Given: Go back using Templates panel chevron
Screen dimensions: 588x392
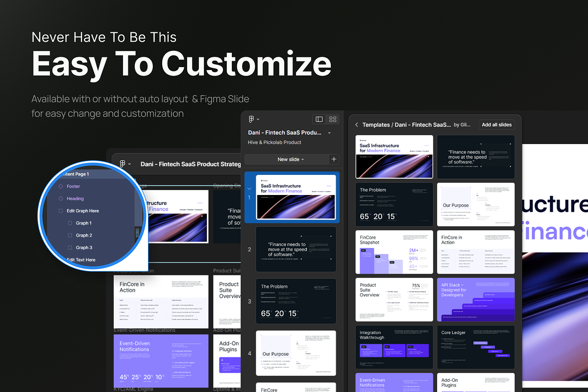Looking at the screenshot, I should pos(357,125).
